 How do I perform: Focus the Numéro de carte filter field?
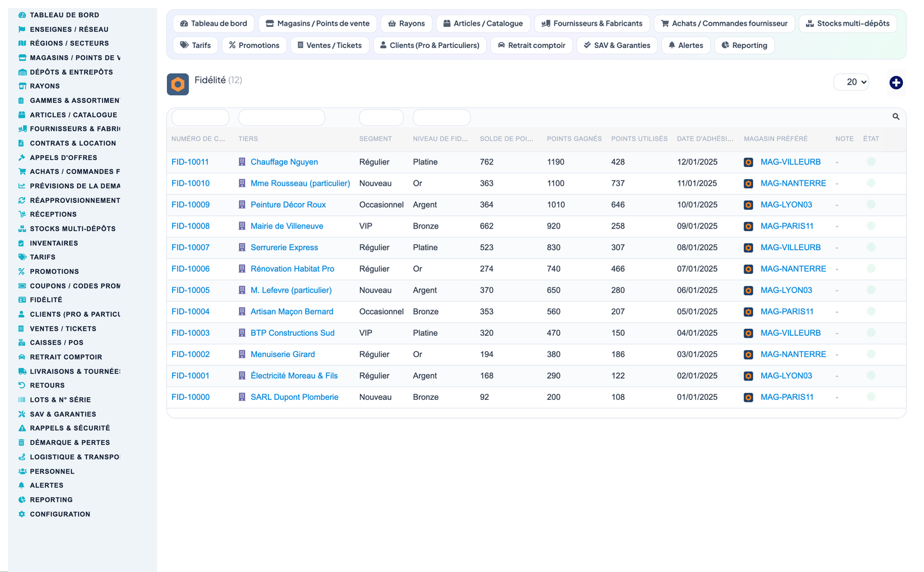[x=200, y=118]
